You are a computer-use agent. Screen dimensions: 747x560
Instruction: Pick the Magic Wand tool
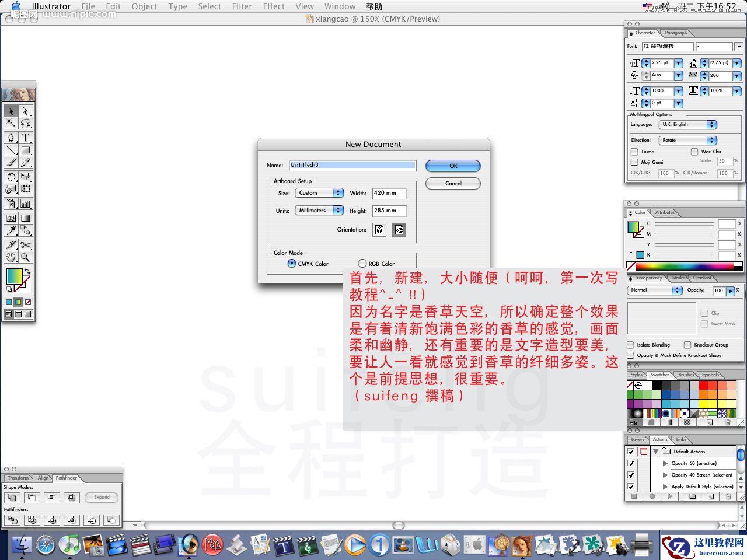pos(11,123)
